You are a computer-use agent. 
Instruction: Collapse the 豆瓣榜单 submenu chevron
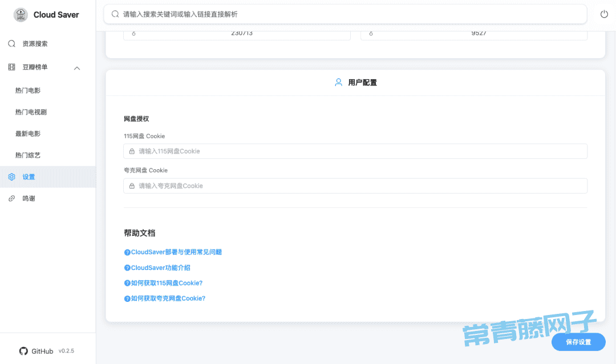point(77,68)
